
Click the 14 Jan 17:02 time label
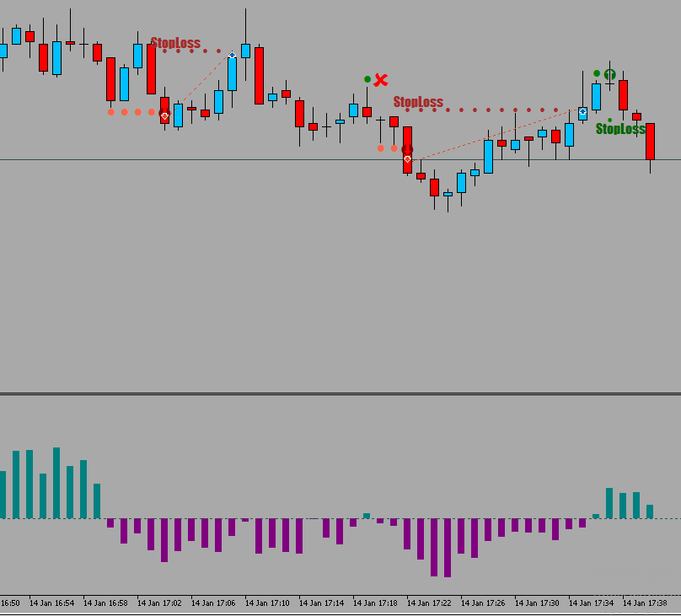pyautogui.click(x=159, y=603)
